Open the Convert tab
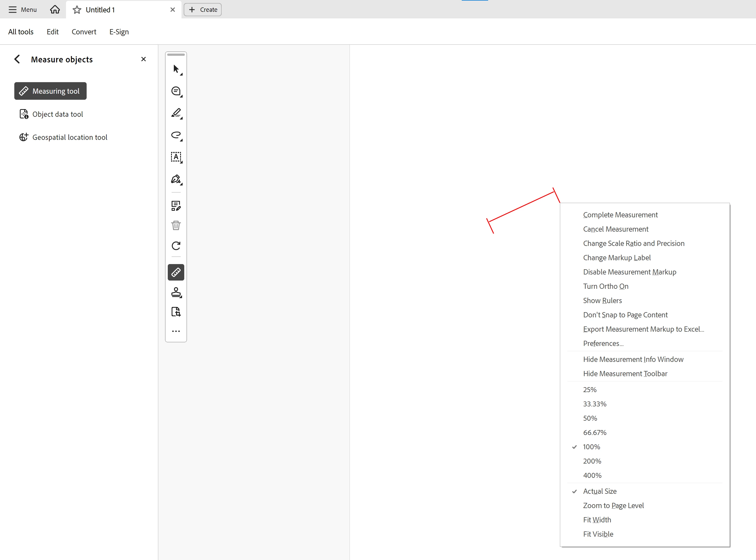 84,32
